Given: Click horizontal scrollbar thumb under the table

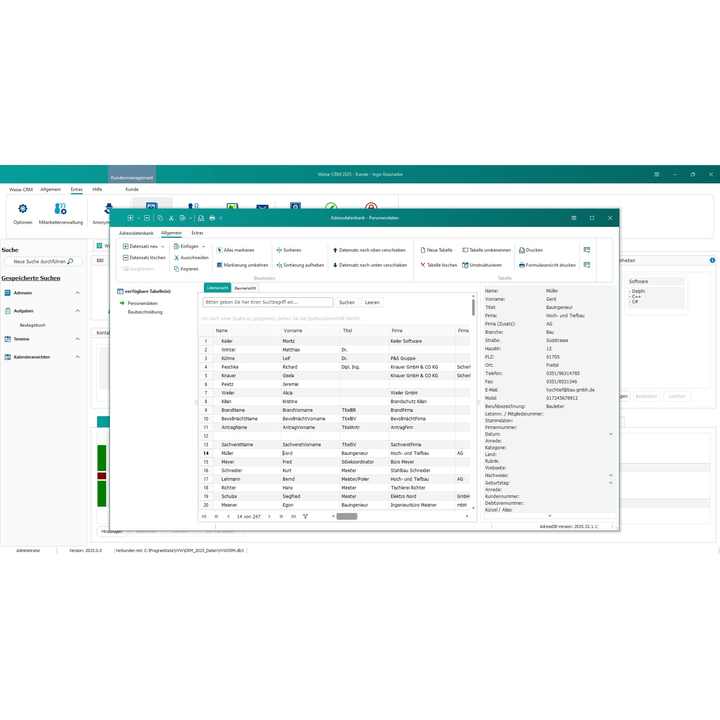Looking at the screenshot, I should 347,517.
